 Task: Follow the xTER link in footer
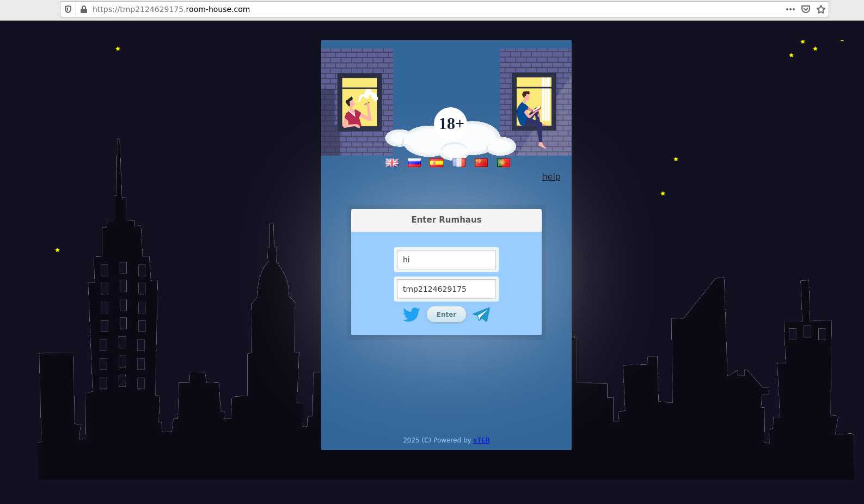(x=481, y=440)
